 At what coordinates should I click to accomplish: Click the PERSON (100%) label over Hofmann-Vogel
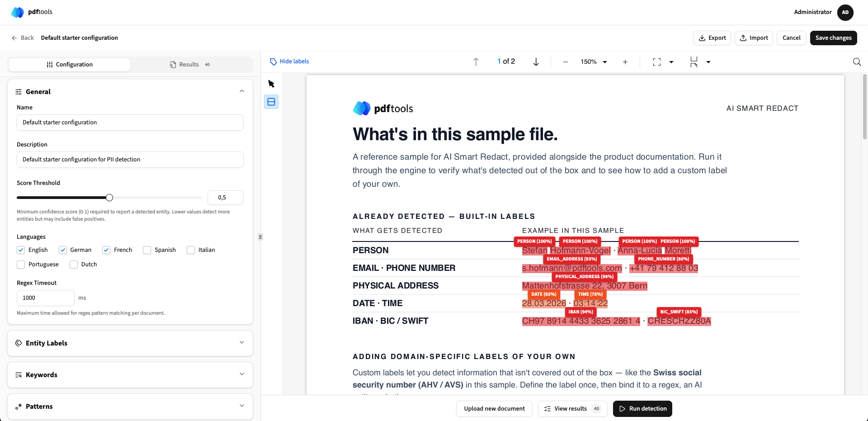coord(580,241)
